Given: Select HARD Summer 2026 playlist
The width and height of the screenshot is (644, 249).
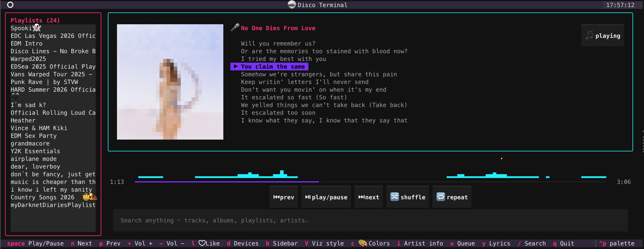Looking at the screenshot, I should tap(53, 90).
